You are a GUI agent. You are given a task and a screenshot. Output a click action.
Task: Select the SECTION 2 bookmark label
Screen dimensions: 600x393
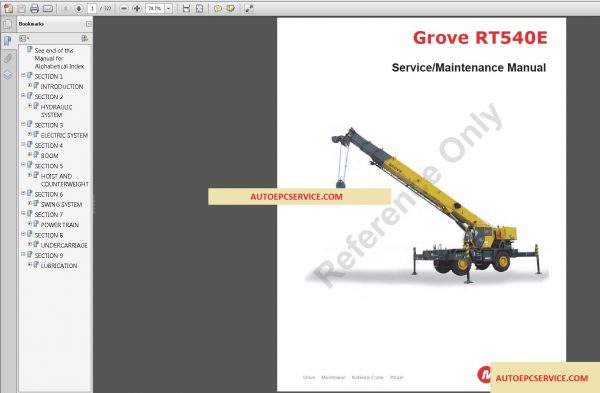(x=49, y=97)
